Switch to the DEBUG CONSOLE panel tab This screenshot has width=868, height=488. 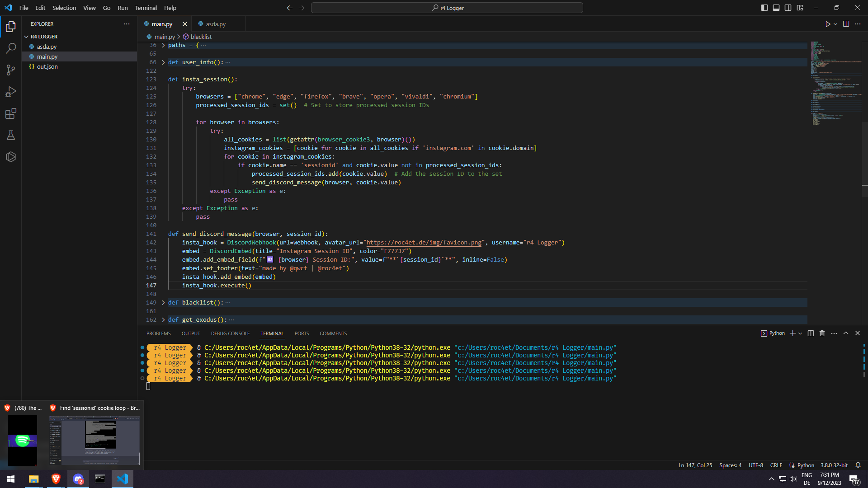[230, 333]
